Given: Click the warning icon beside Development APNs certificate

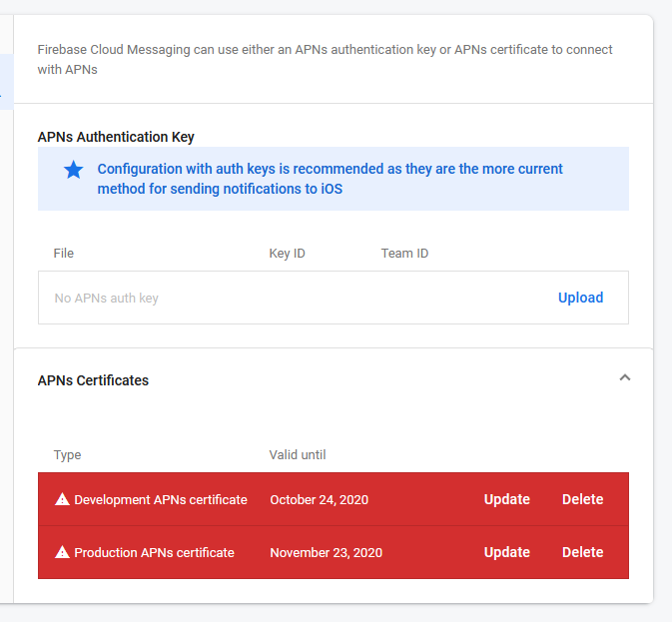Looking at the screenshot, I should (62, 499).
